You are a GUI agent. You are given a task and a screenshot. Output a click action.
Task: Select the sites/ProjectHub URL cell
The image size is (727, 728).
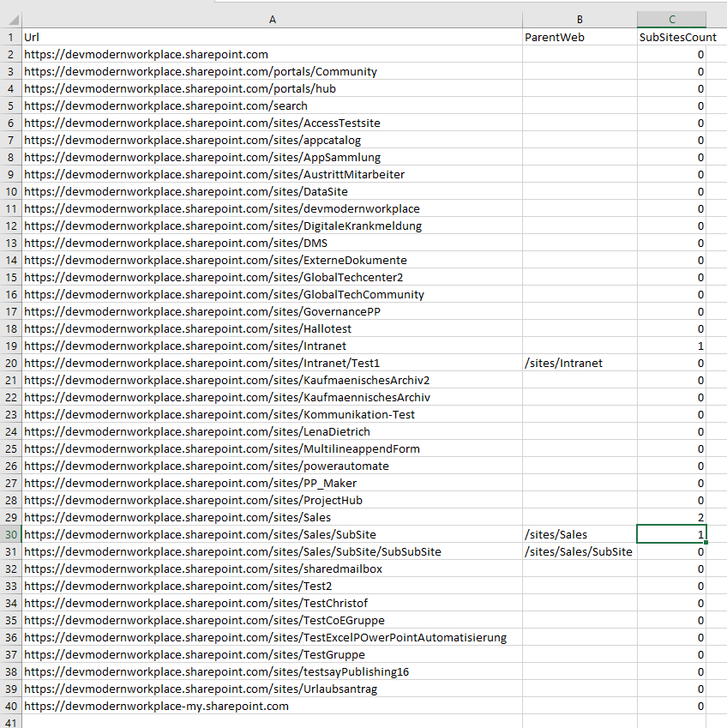tap(272, 501)
